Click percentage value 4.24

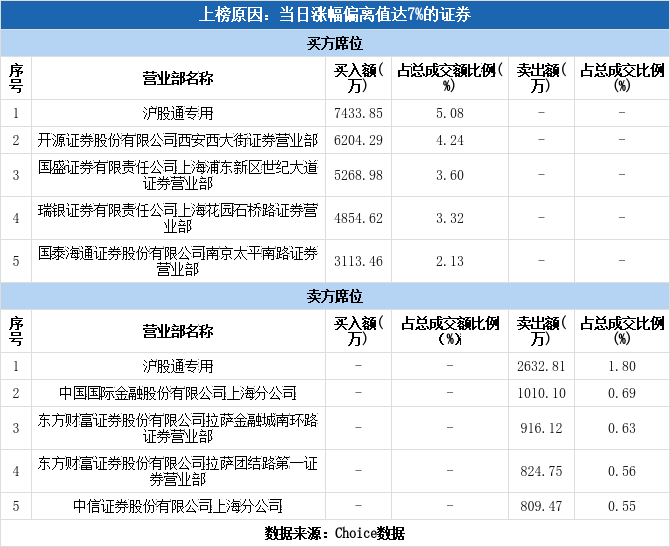pyautogui.click(x=450, y=140)
